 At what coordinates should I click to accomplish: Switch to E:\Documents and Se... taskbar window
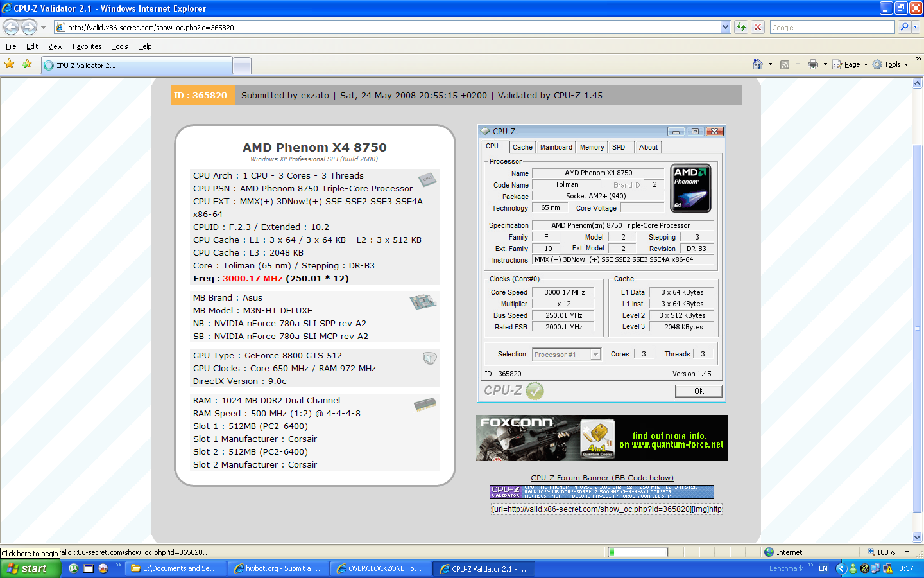(x=175, y=568)
